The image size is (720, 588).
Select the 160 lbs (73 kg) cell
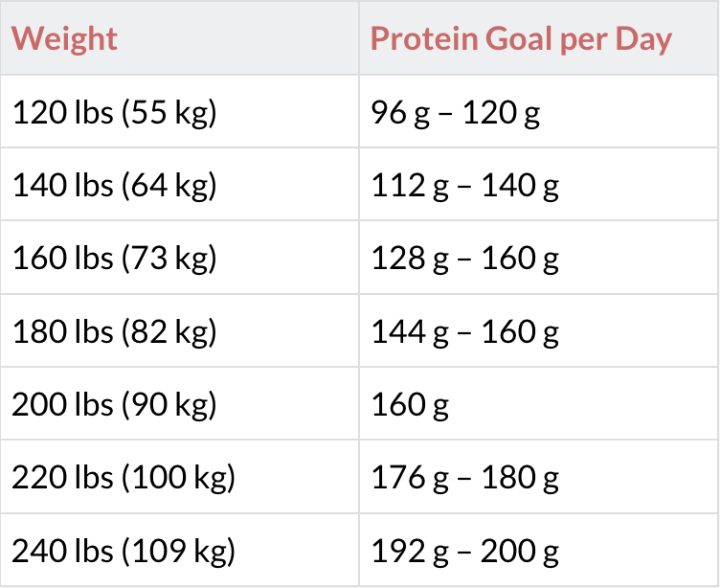(179, 258)
